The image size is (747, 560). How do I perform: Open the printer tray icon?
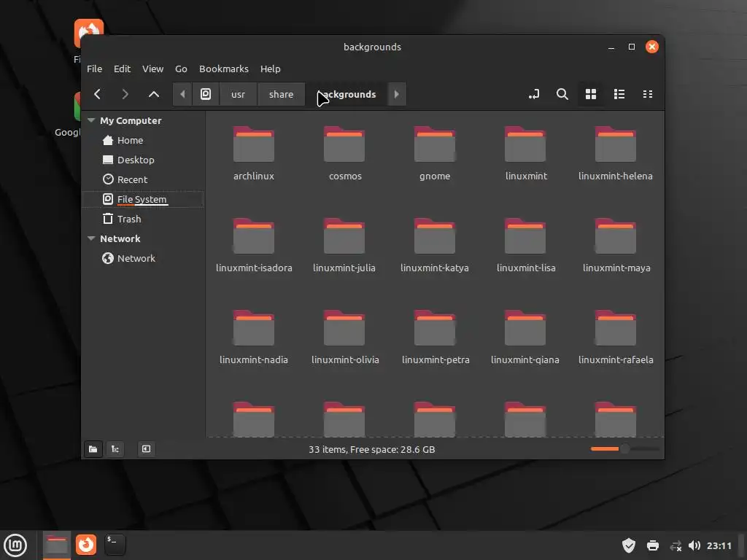click(653, 545)
